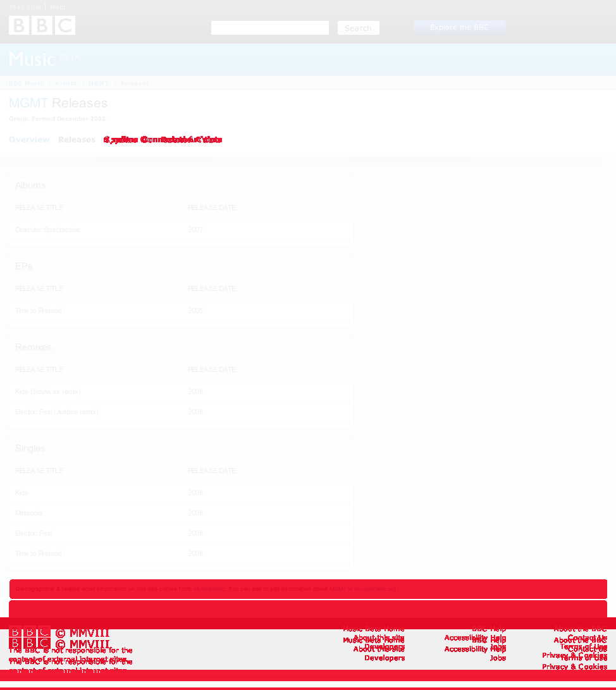
Task: Open the Explore the BBC button
Action: tap(459, 27)
